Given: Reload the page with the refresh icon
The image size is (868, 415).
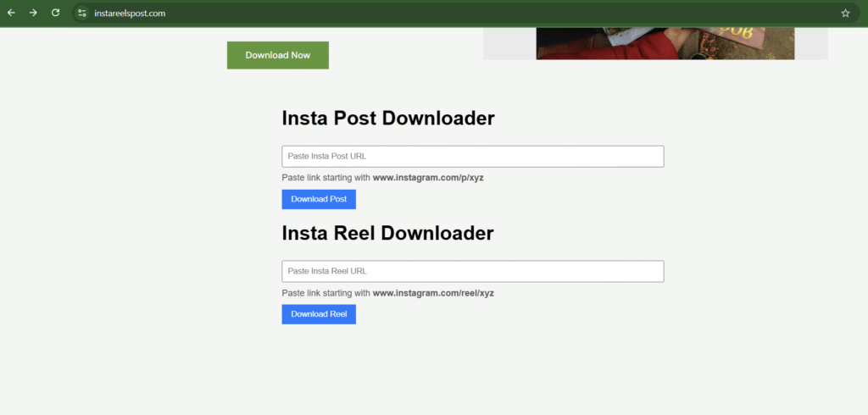Looking at the screenshot, I should click(55, 13).
